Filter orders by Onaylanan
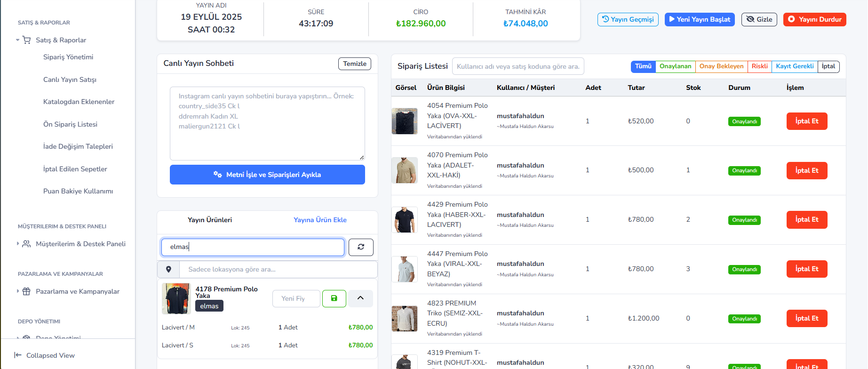 675,66
